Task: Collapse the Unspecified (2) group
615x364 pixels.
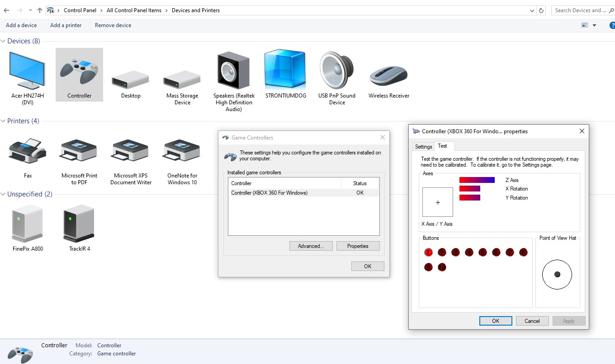Action: (x=3, y=194)
